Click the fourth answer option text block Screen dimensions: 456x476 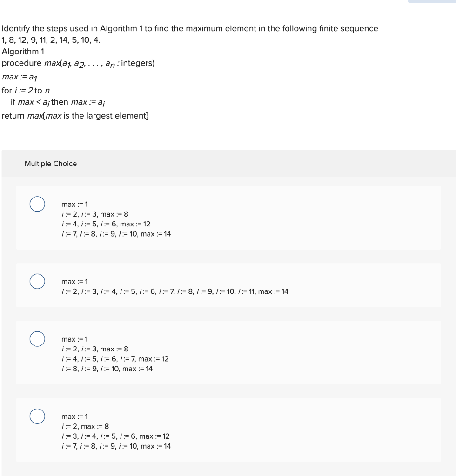click(x=115, y=431)
